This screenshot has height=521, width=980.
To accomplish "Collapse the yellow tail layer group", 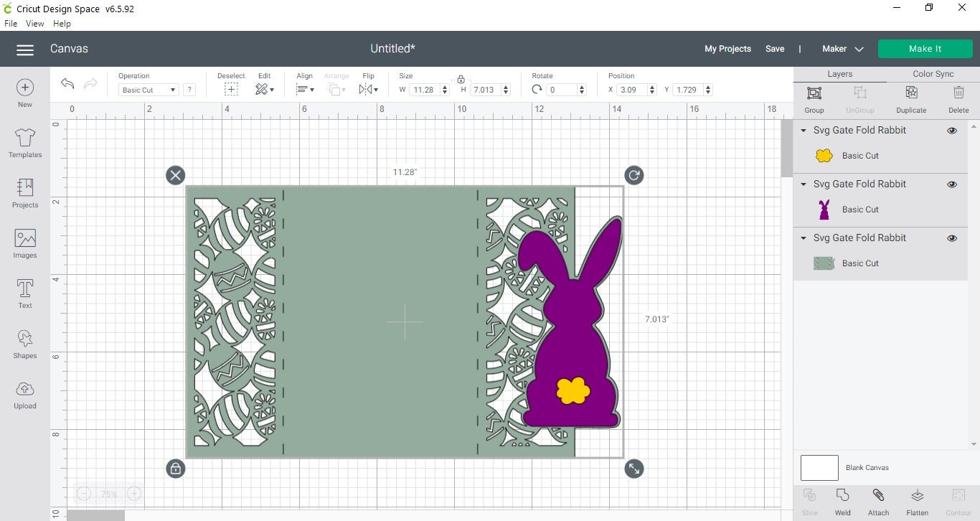I will pyautogui.click(x=804, y=131).
